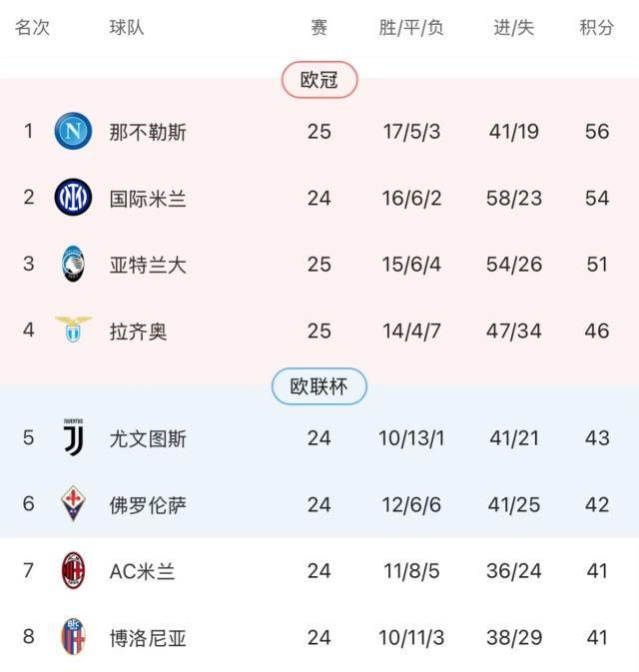Click the 名次 column header

[32, 27]
